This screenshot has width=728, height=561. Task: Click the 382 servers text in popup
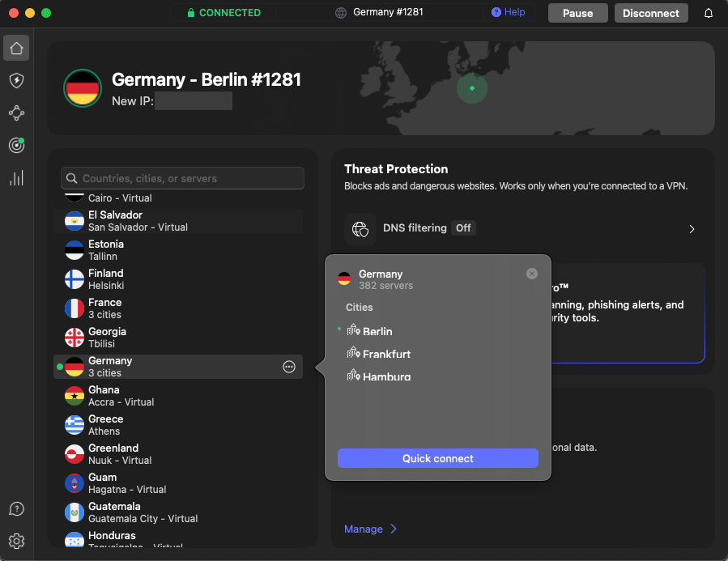coord(385,286)
